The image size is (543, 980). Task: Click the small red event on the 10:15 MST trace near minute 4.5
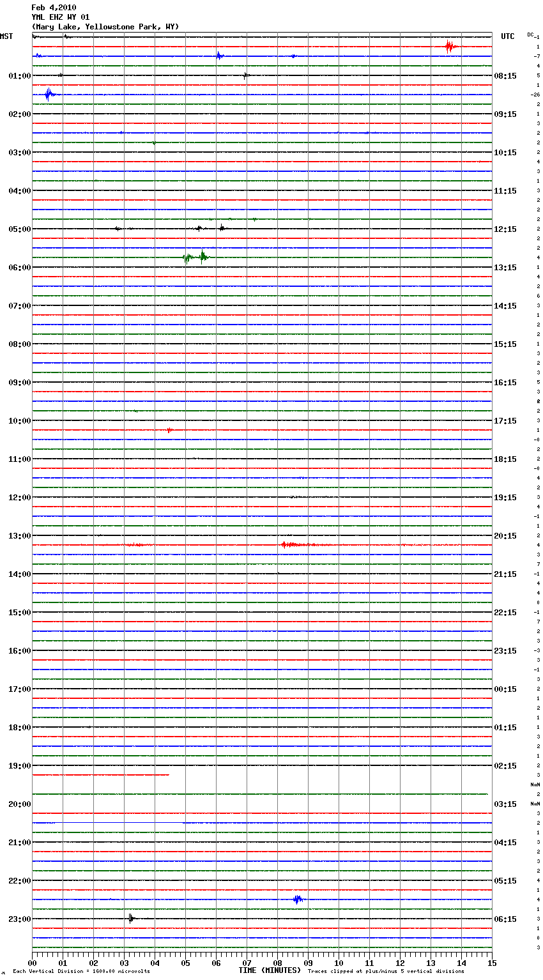tap(169, 430)
